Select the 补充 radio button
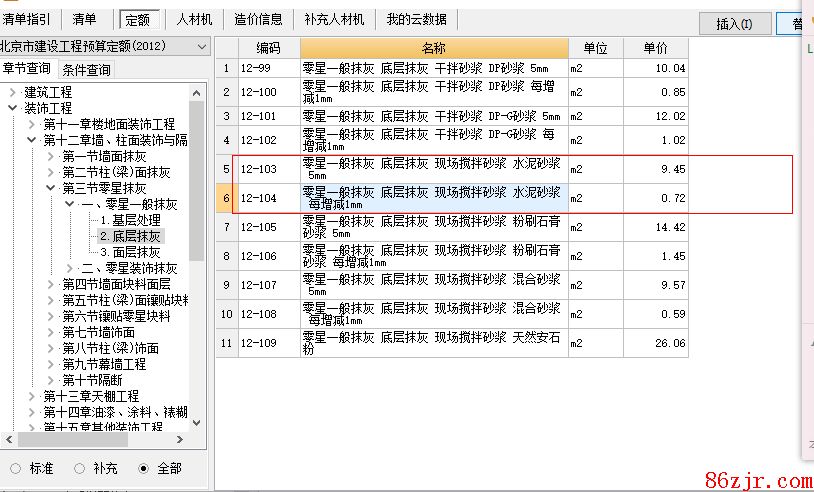 (79, 468)
